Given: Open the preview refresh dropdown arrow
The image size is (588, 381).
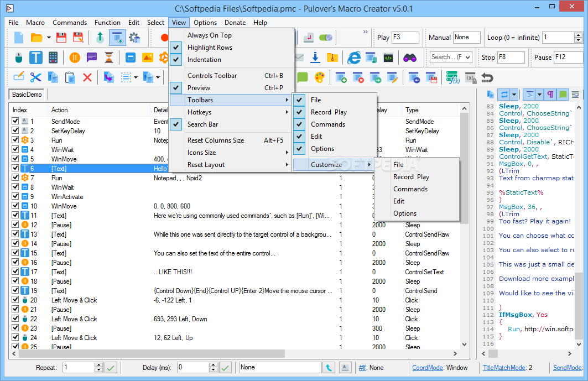Looking at the screenshot, I should [514, 94].
